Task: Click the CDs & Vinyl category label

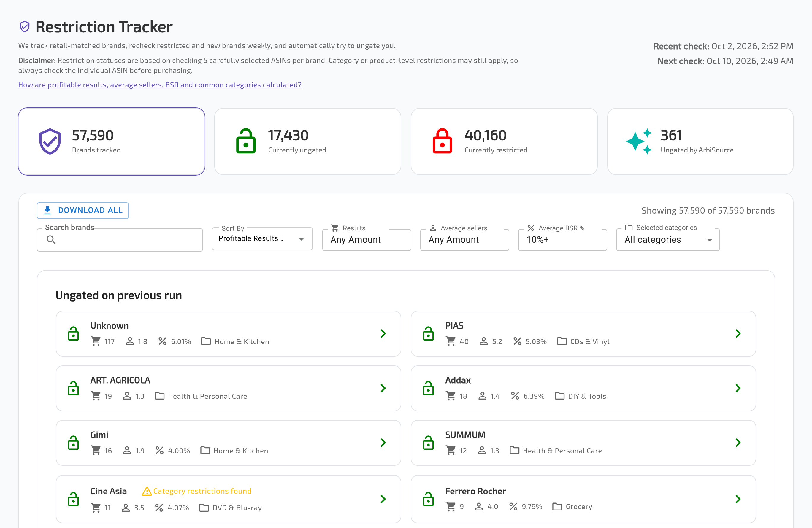Action: [590, 341]
